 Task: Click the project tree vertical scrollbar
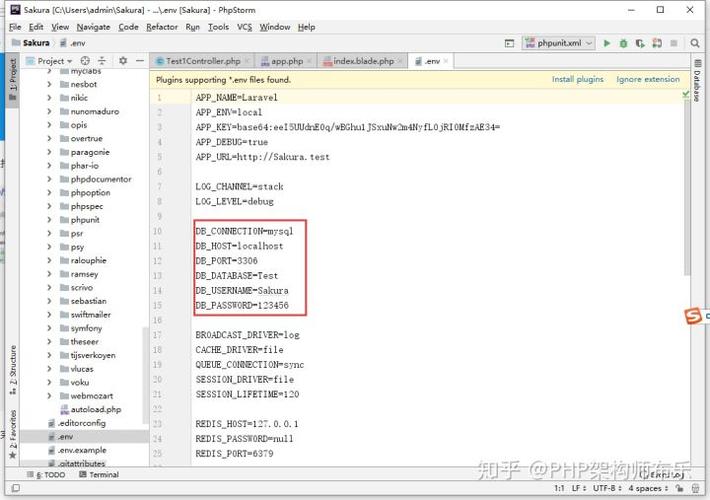tap(146, 376)
